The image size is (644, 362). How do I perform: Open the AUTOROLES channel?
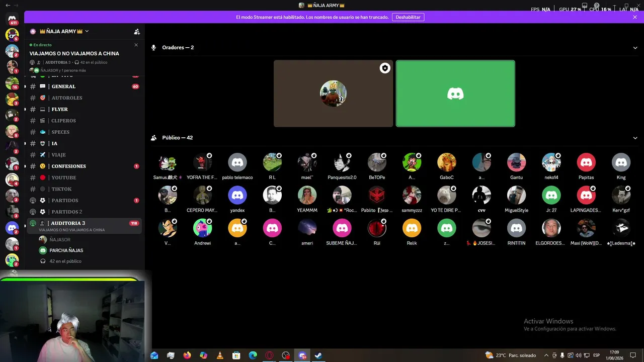84,98
